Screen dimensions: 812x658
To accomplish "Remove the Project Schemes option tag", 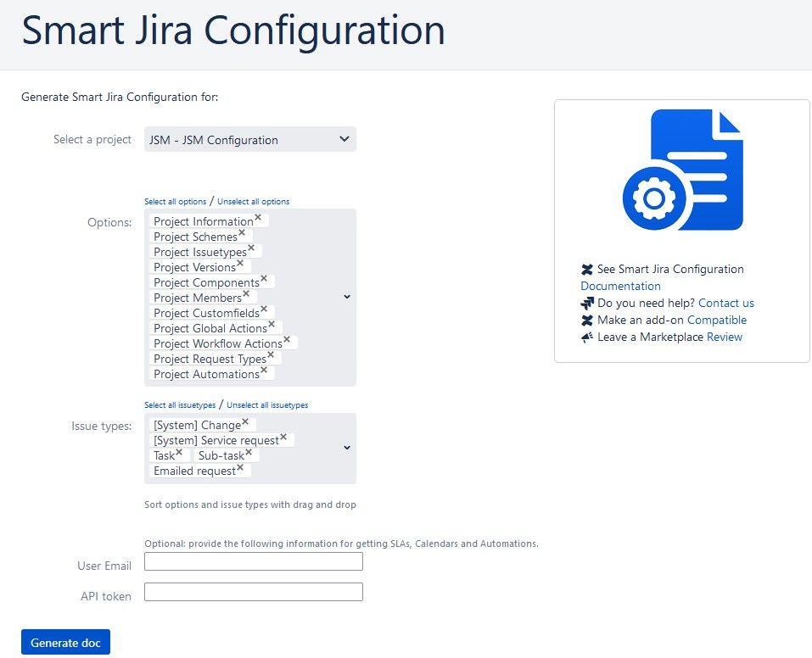I will (x=241, y=232).
